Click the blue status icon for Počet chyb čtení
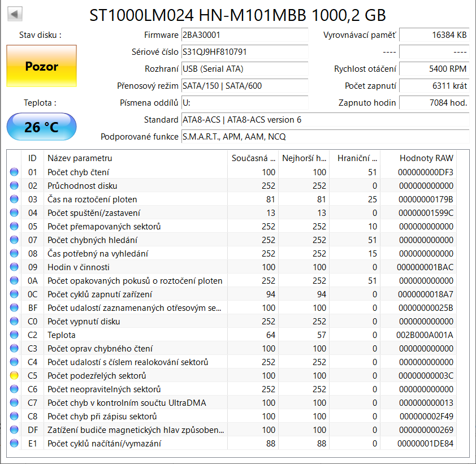 14,172
